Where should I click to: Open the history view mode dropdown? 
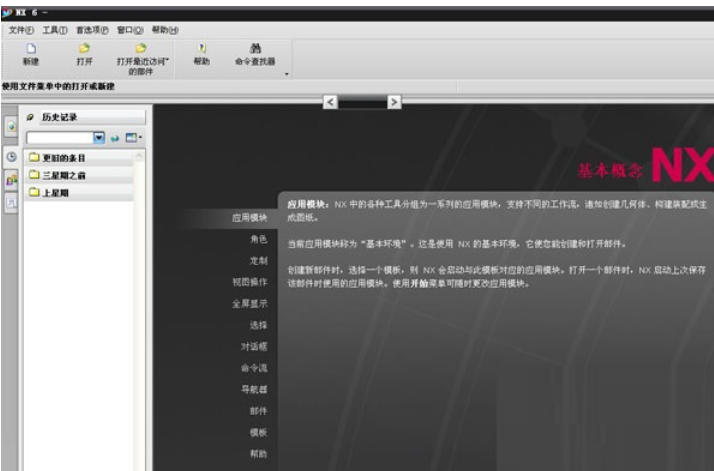click(134, 137)
